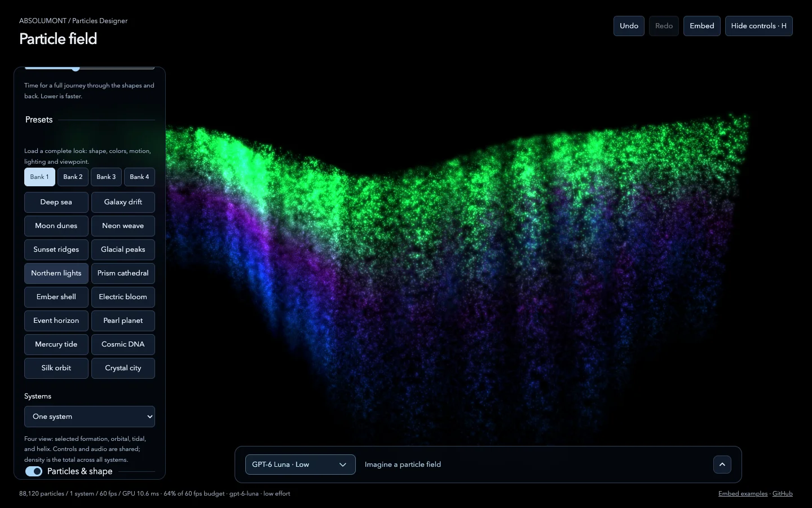Click the ABSOLUMONT breadcrumb text
The width and height of the screenshot is (812, 508).
point(43,21)
